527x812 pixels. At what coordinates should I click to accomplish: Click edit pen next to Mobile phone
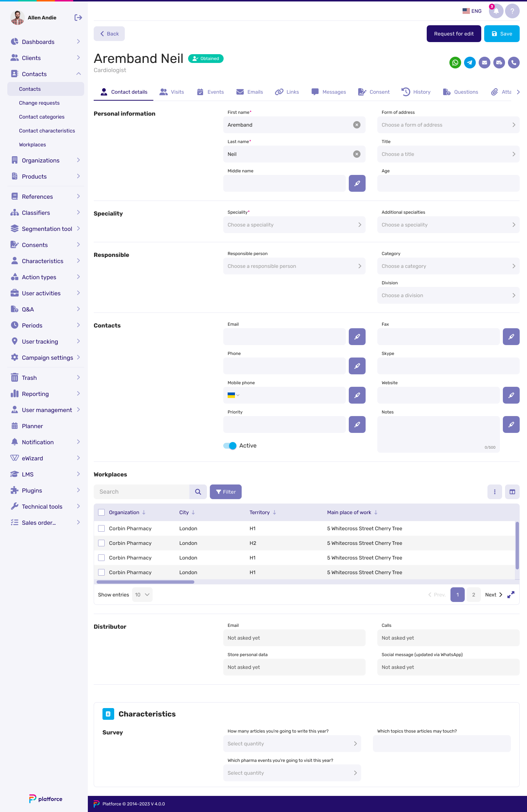pos(357,395)
